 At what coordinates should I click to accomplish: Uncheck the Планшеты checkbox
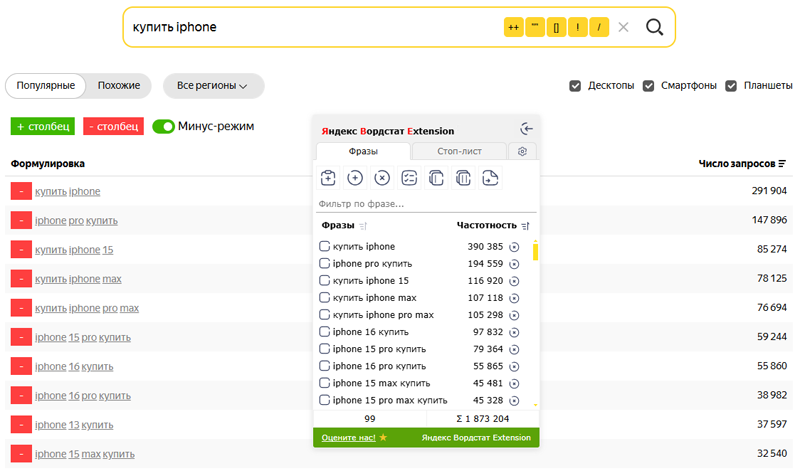point(731,86)
